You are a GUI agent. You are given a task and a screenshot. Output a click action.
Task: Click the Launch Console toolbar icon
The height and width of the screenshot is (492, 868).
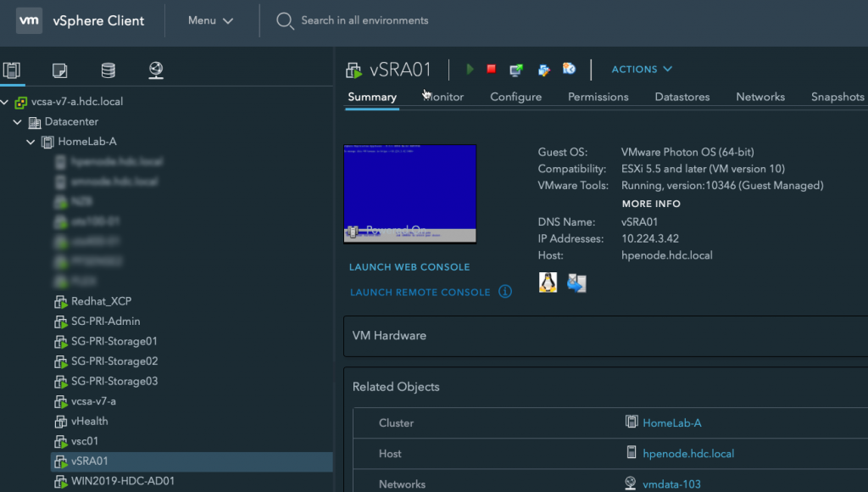point(516,70)
